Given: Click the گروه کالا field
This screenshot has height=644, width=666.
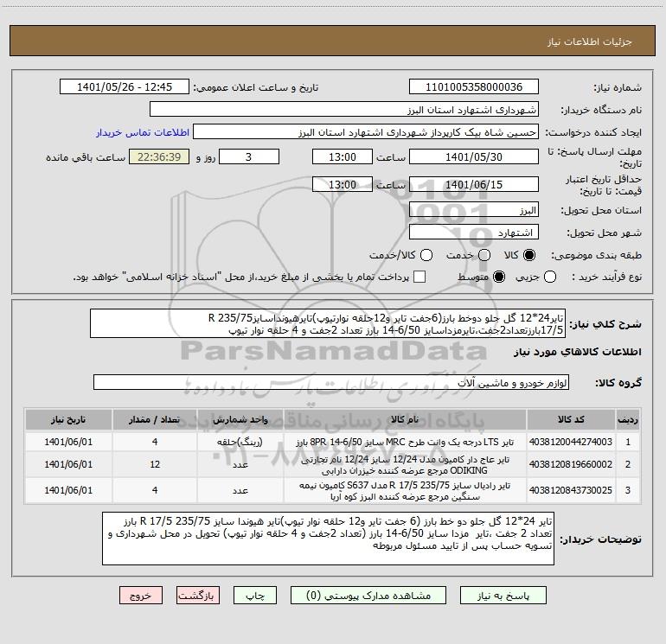Looking at the screenshot, I should click(x=331, y=382).
